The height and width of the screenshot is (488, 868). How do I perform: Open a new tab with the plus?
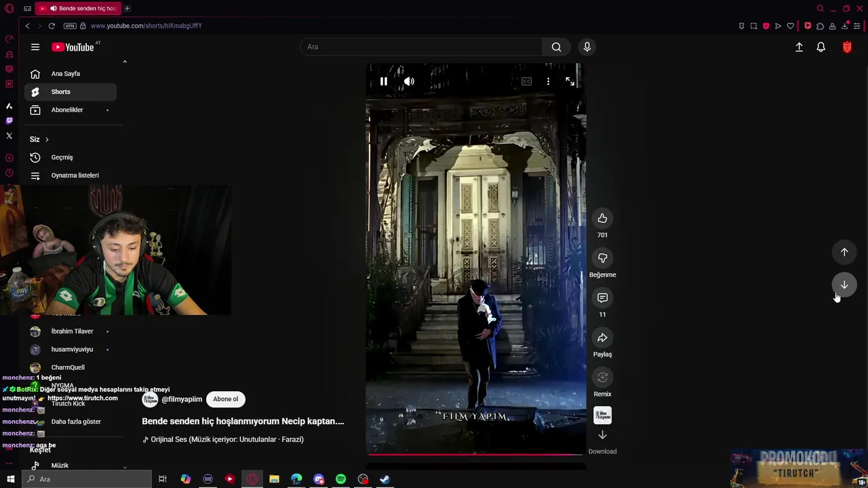pos(127,8)
